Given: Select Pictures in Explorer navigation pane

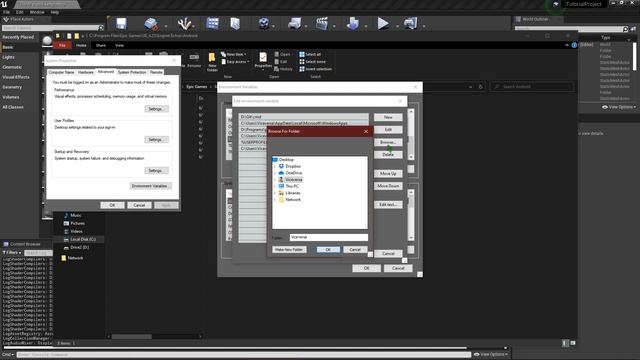Looking at the screenshot, I should click(x=75, y=223).
